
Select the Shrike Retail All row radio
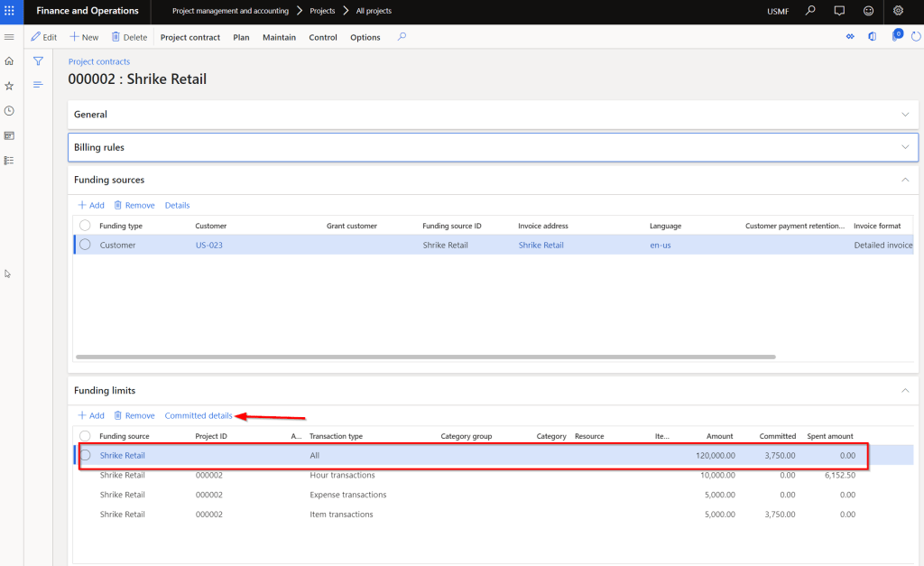[x=85, y=456]
